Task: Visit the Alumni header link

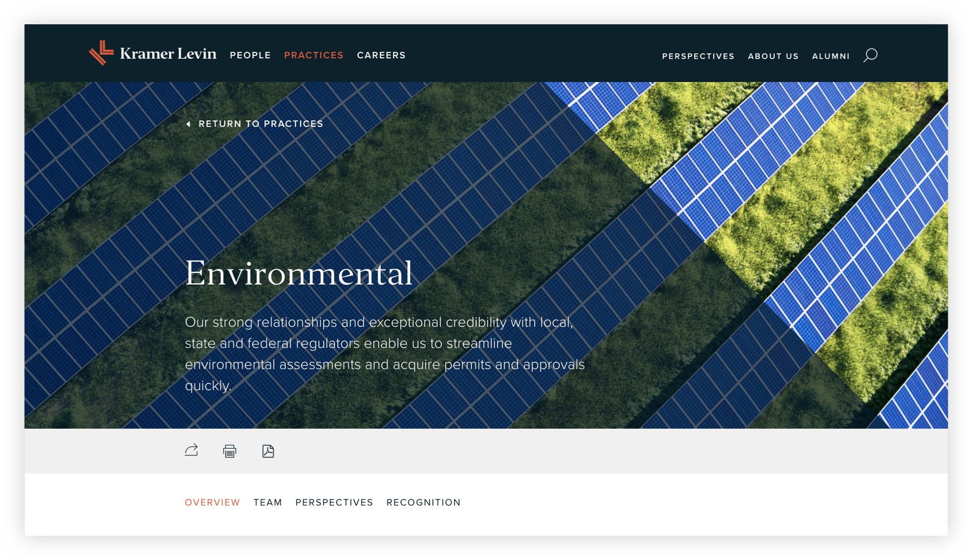Action: pyautogui.click(x=831, y=56)
